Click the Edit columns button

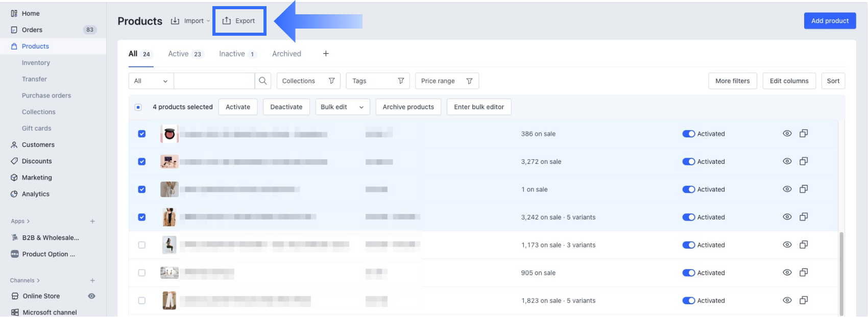click(789, 81)
